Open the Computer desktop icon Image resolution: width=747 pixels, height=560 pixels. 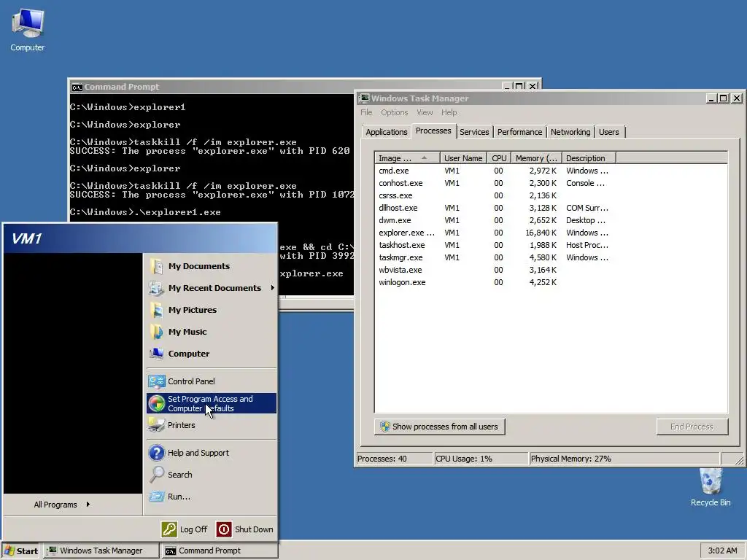(x=28, y=29)
